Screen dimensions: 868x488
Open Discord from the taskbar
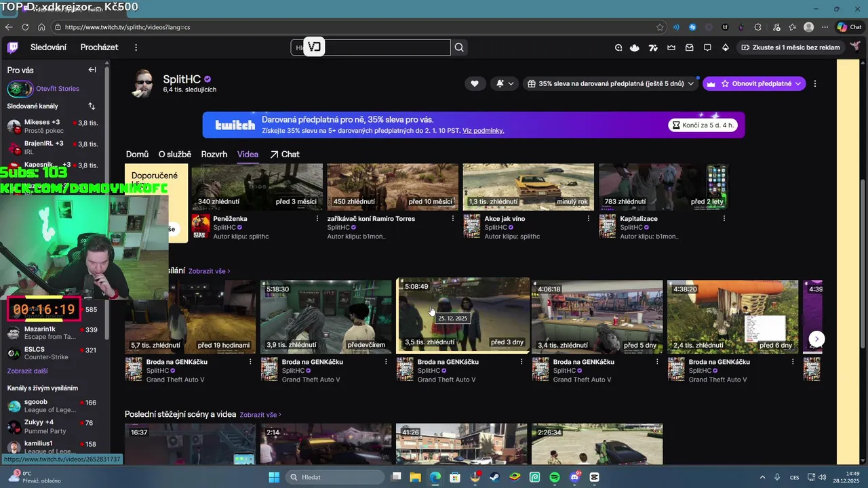[575, 477]
